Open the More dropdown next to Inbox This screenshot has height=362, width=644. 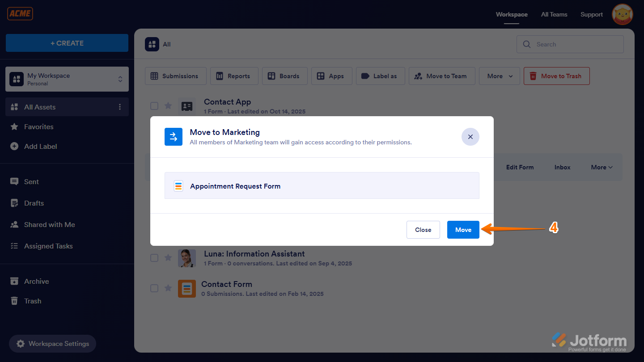click(x=601, y=167)
